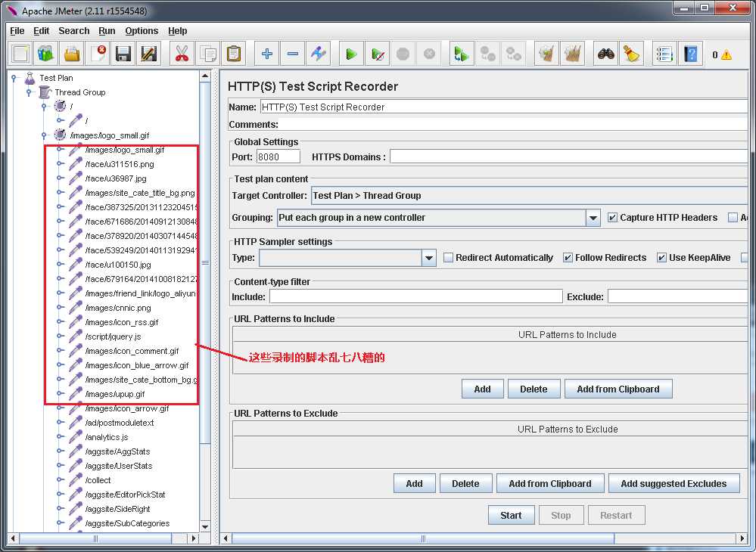Click the main panel horizontal scrollbar thumb
The image size is (756, 552).
[423, 538]
